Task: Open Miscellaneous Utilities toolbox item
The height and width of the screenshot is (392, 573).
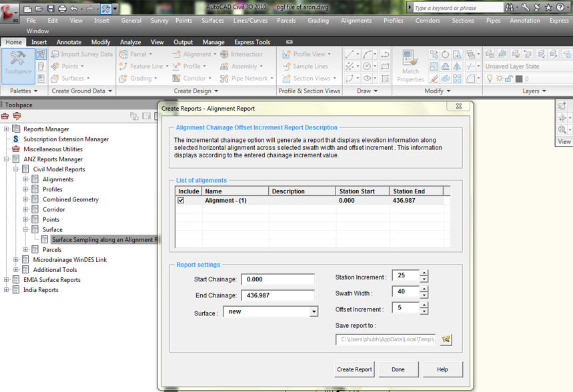Action: tap(53, 149)
